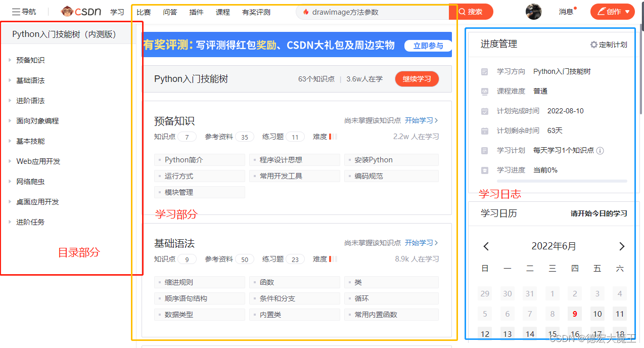Click the 定制计划 gear icon
Screen dimensions: 644x348
click(594, 45)
